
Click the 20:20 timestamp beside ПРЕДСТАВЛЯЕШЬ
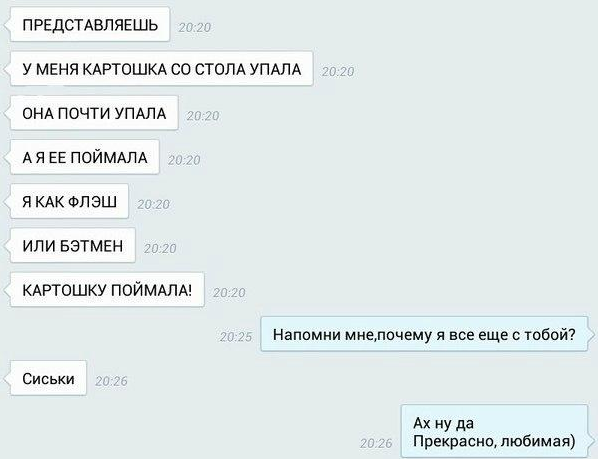click(x=195, y=27)
